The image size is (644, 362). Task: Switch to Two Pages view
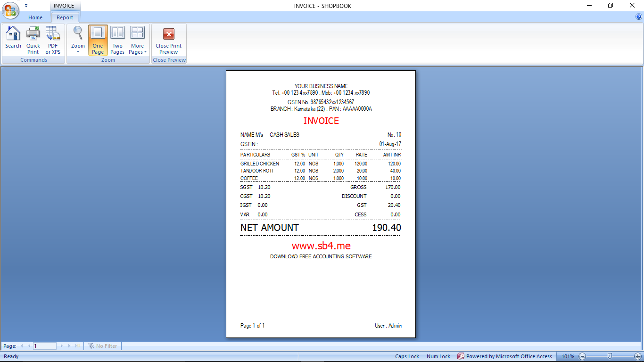click(117, 40)
